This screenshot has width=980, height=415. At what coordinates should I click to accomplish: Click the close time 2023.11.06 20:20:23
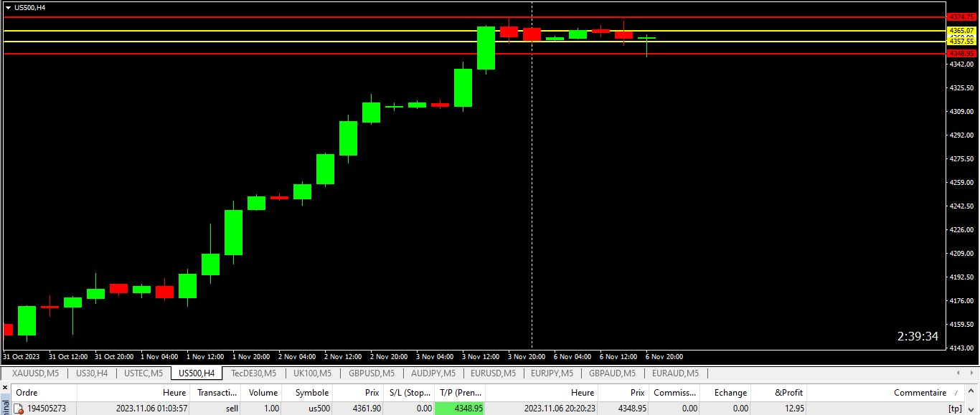(560, 409)
